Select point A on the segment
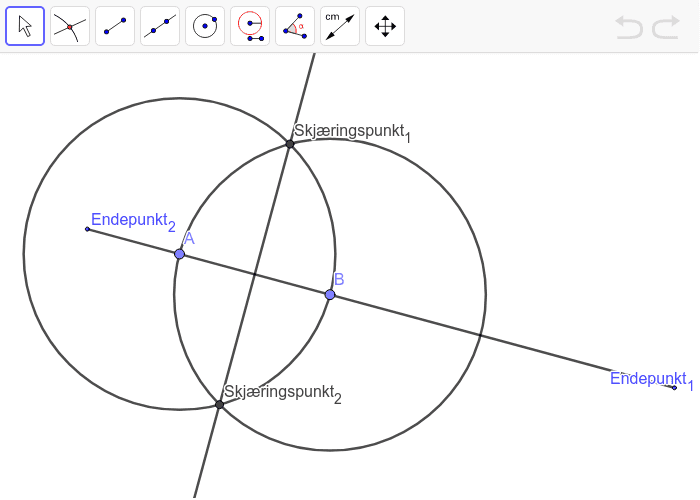The width and height of the screenshot is (700, 500). (x=179, y=254)
